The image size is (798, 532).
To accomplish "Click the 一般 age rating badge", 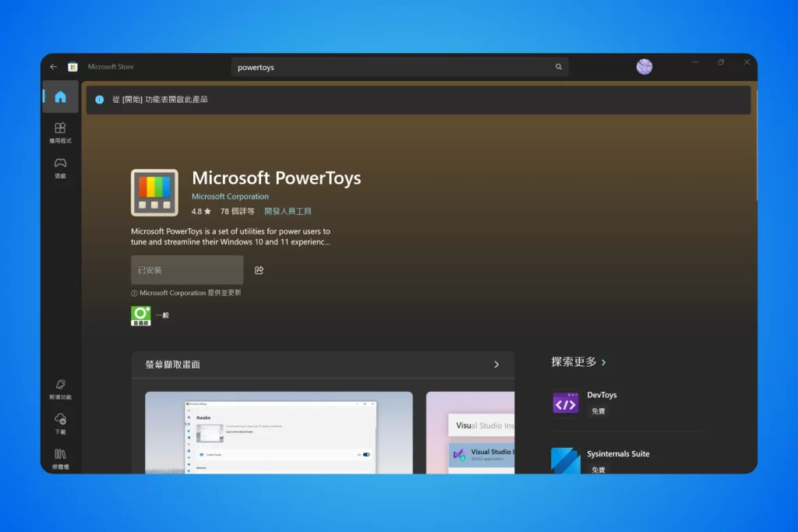I will pyautogui.click(x=140, y=315).
